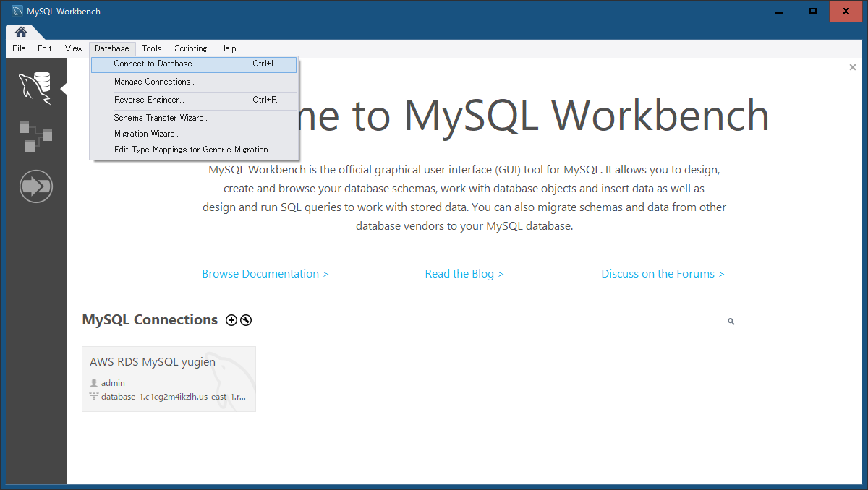Image resolution: width=868 pixels, height=490 pixels.
Task: Open the Tools menu
Action: point(152,48)
